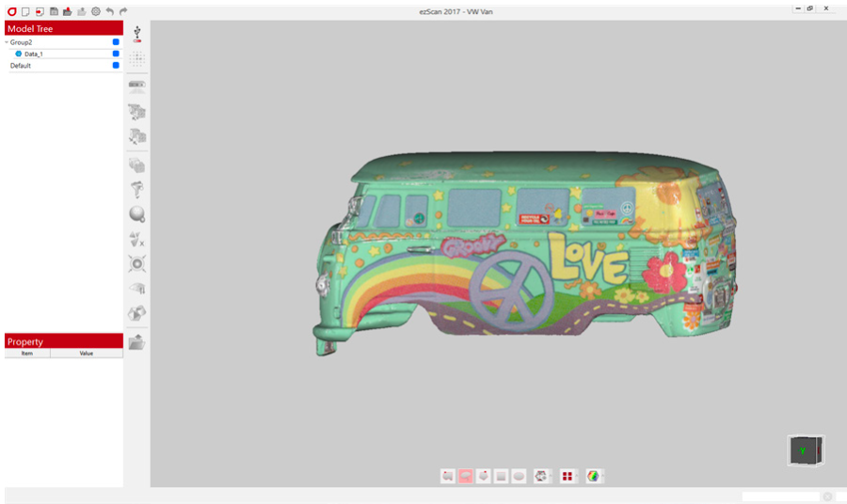This screenshot has width=847, height=504.
Task: Click the scanner device icon in the side toolbar
Action: (137, 87)
